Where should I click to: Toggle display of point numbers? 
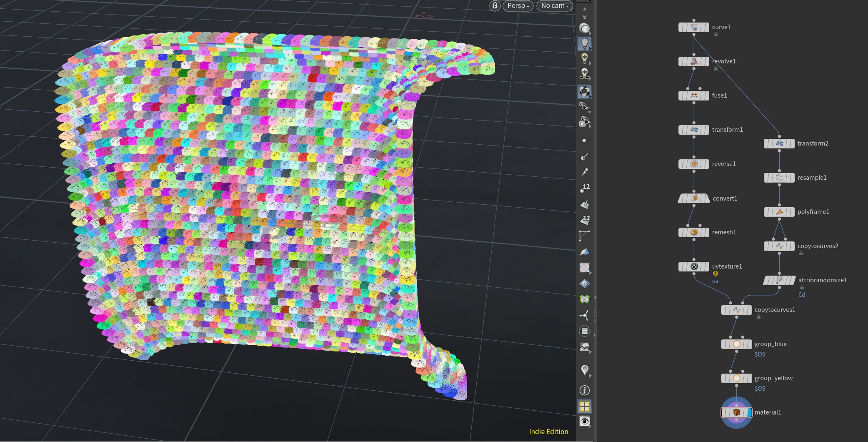pos(584,188)
